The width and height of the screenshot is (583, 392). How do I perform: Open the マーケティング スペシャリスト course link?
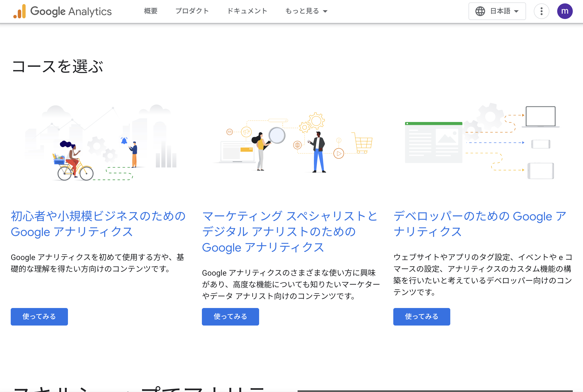pos(290,232)
